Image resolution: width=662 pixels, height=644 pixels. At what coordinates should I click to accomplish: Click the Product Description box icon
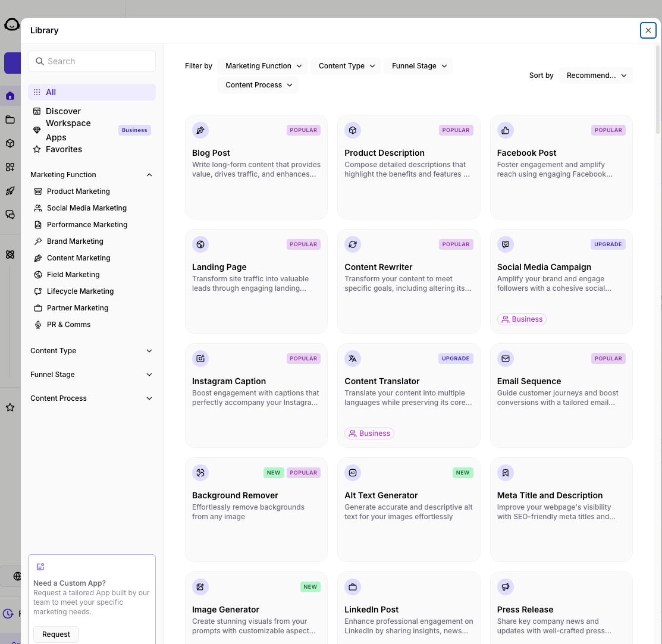pyautogui.click(x=353, y=130)
